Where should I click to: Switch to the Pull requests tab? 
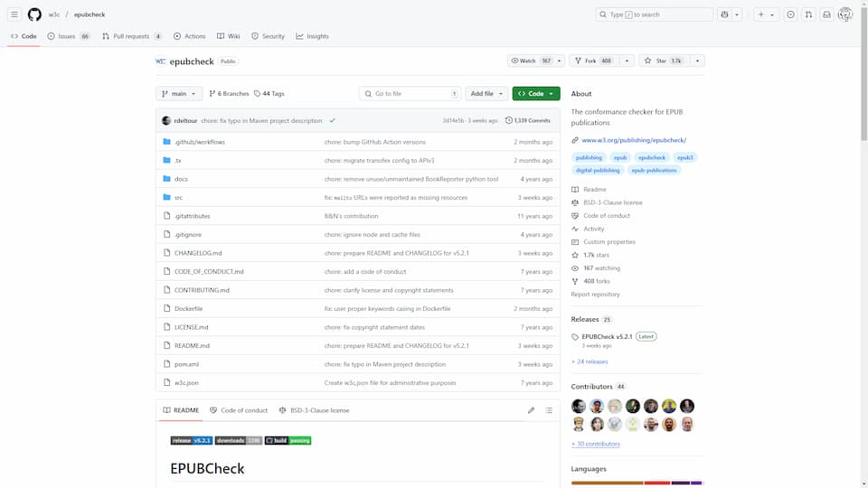click(x=132, y=36)
